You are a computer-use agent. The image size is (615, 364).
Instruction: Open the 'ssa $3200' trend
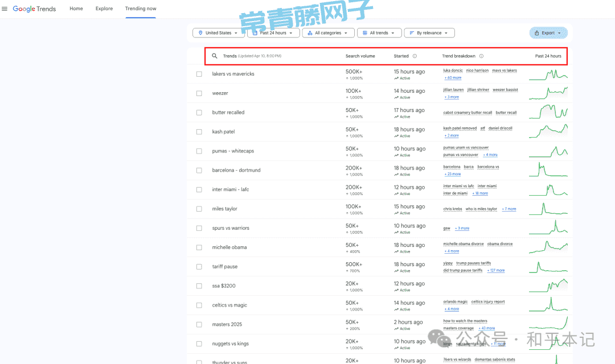click(224, 286)
